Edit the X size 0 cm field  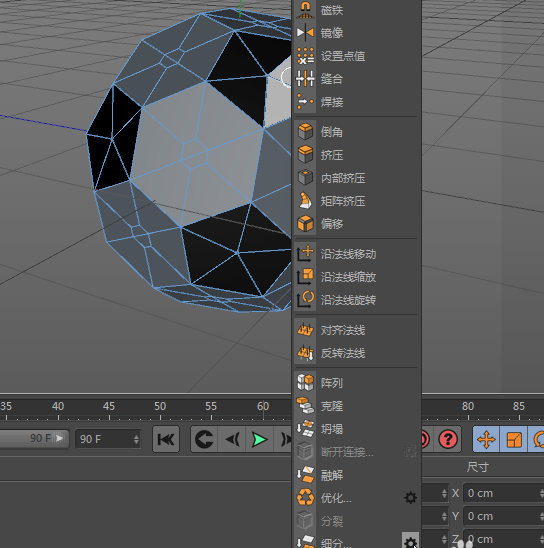point(503,493)
